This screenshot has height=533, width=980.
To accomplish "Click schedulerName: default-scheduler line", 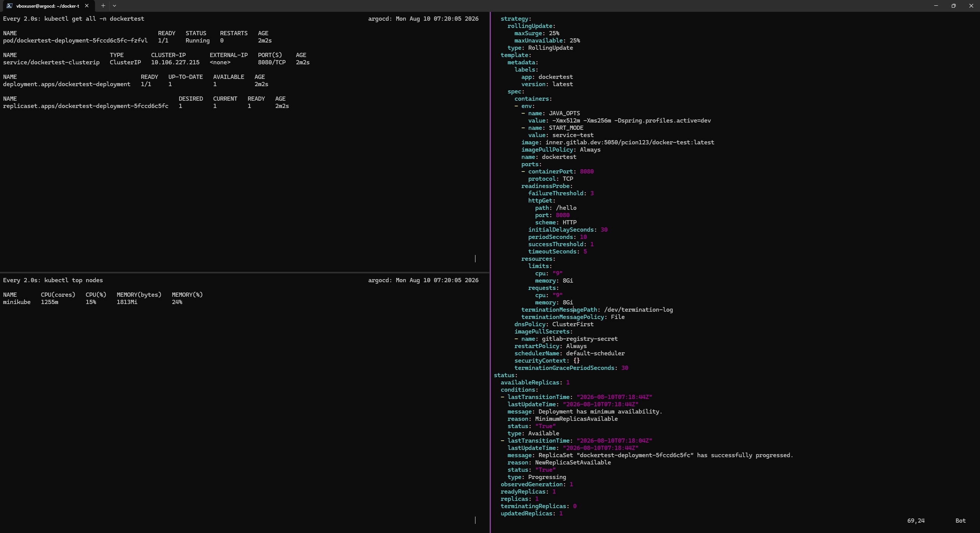I will coord(570,353).
